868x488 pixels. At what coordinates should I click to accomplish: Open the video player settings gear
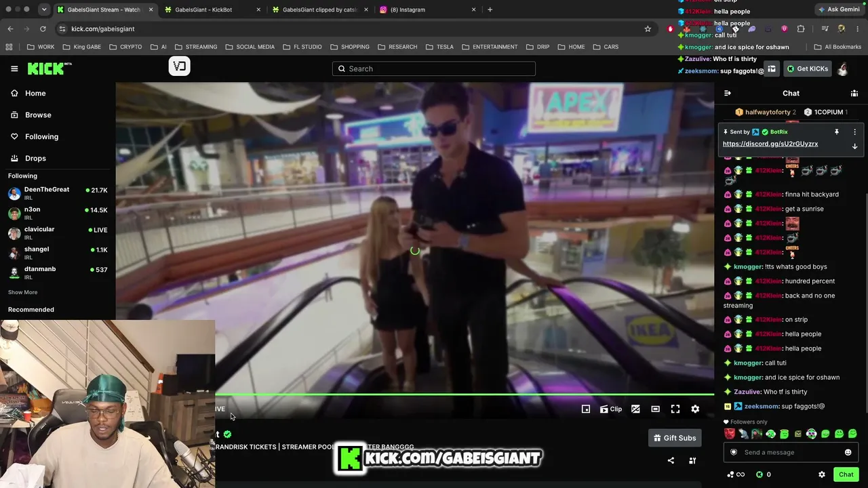[x=695, y=409]
